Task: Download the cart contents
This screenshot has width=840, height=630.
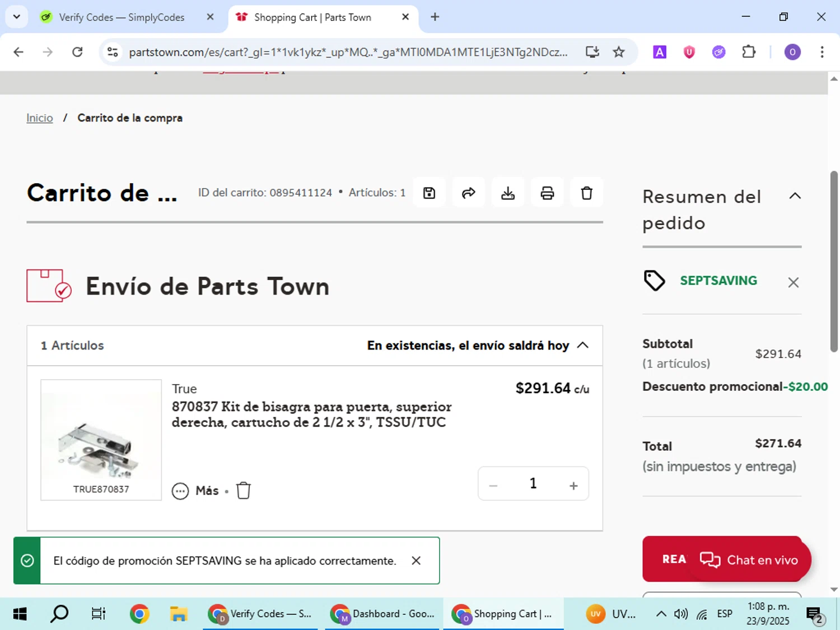Action: 508,193
